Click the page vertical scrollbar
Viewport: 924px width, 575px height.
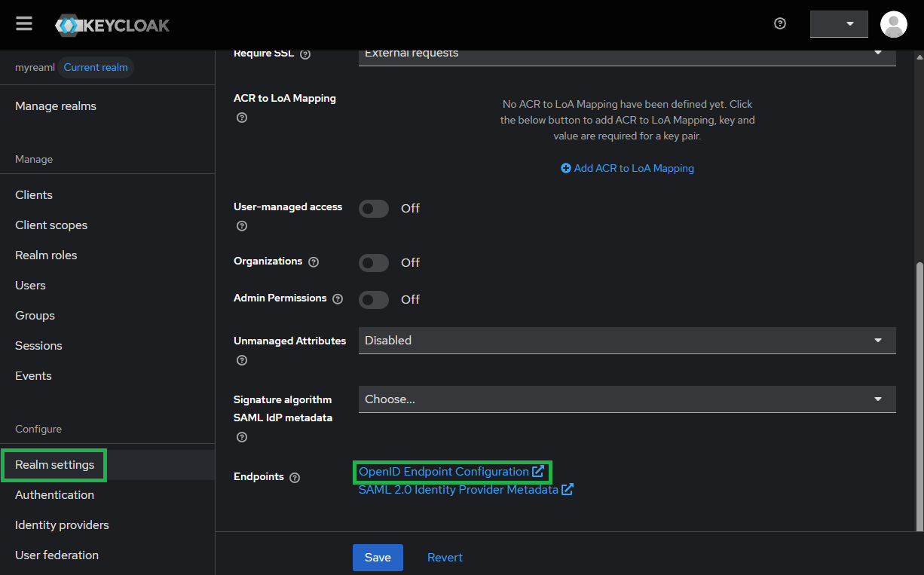tap(919, 392)
